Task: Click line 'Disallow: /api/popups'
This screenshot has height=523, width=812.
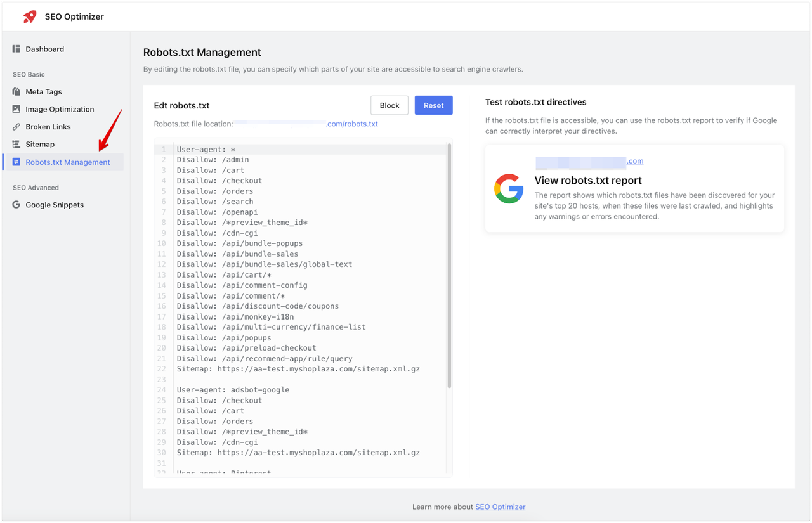Action: pos(224,338)
